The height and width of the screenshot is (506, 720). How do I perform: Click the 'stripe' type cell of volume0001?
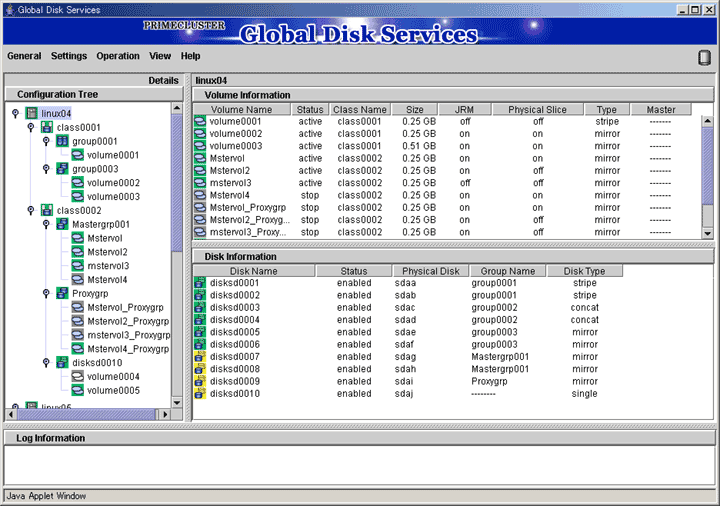point(607,121)
